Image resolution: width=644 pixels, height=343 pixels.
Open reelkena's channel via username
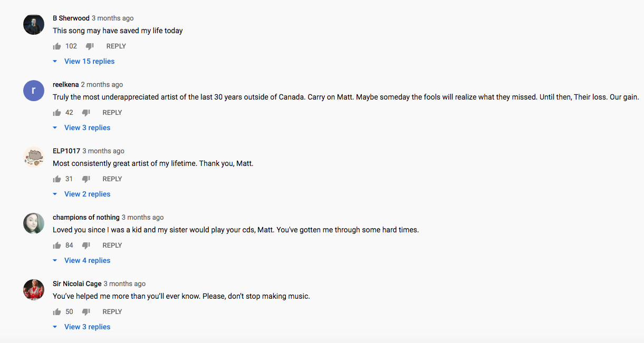66,84
